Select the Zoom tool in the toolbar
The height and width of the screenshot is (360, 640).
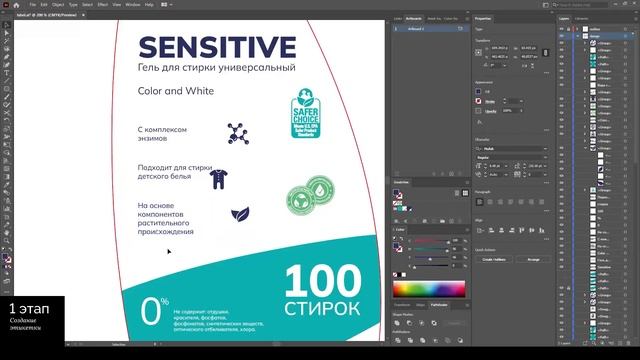pyautogui.click(x=7, y=241)
